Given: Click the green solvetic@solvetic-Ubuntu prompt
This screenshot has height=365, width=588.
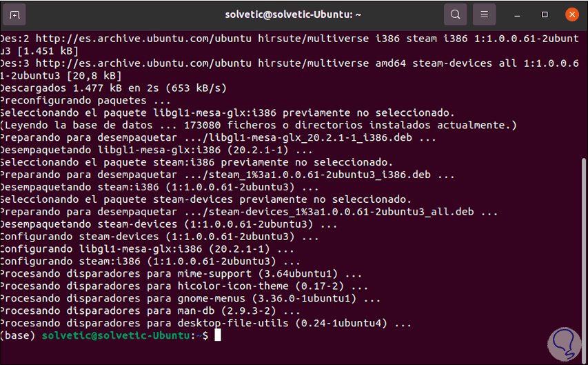Looking at the screenshot, I should [116, 335].
